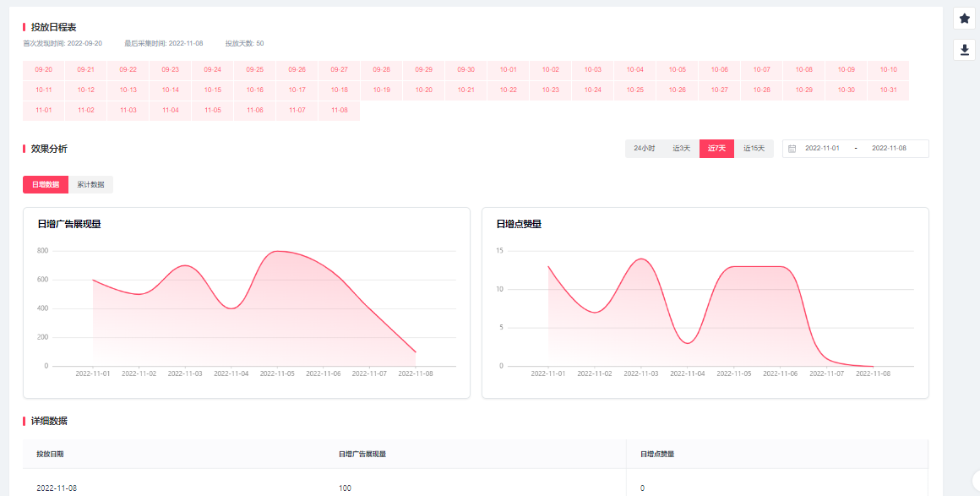Select the 24小时 time range

[x=645, y=149]
